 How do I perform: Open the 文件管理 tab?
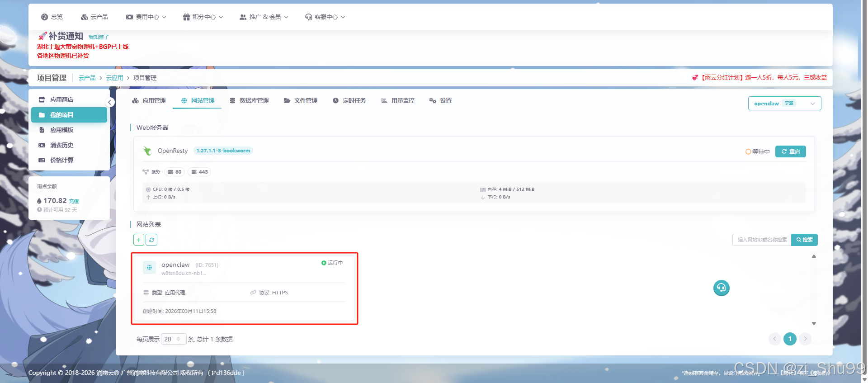301,101
